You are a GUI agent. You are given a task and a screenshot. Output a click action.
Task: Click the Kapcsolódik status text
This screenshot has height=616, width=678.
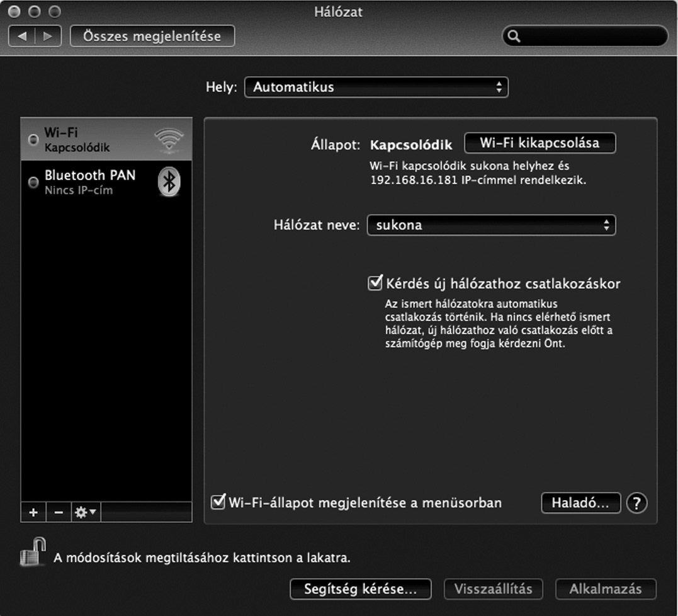point(411,144)
